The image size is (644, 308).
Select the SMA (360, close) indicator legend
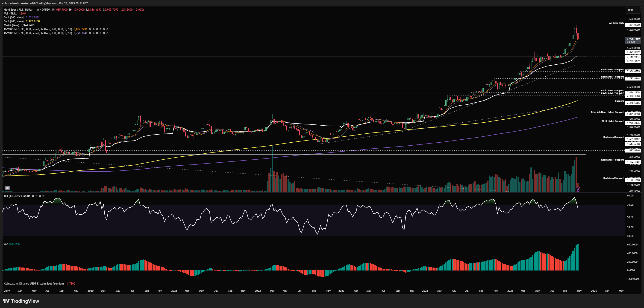pos(14,17)
